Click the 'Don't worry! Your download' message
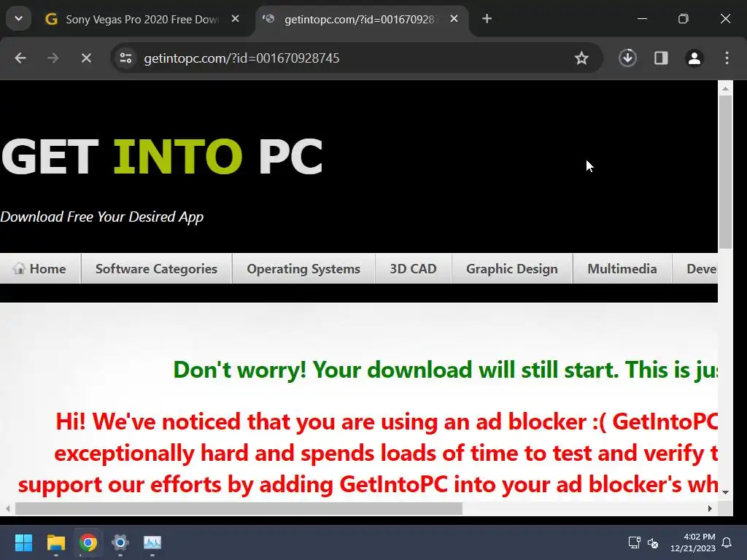 (445, 370)
